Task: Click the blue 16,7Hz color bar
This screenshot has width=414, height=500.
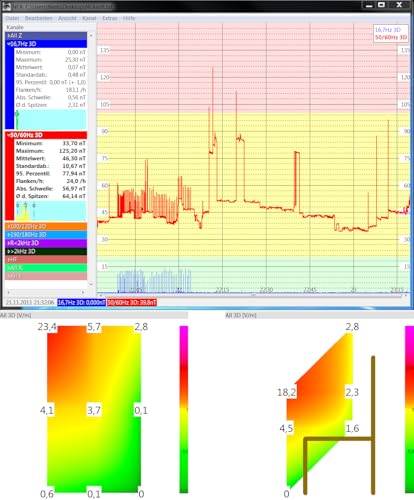Action: 10,88
